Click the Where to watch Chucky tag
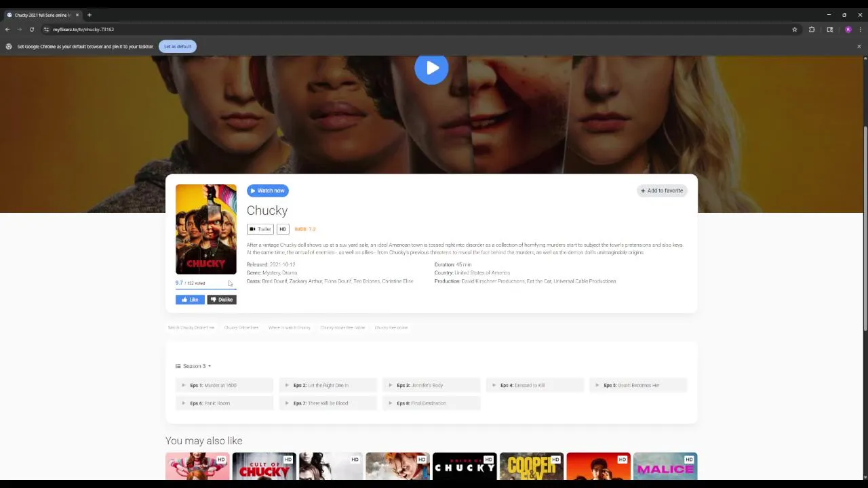The width and height of the screenshot is (868, 488). point(290,327)
